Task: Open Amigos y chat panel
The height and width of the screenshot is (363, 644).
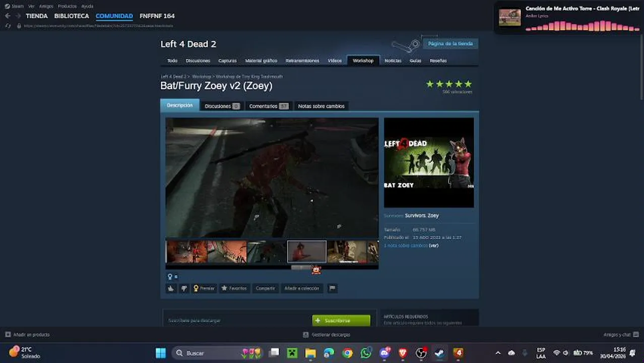Action: pyautogui.click(x=621, y=334)
